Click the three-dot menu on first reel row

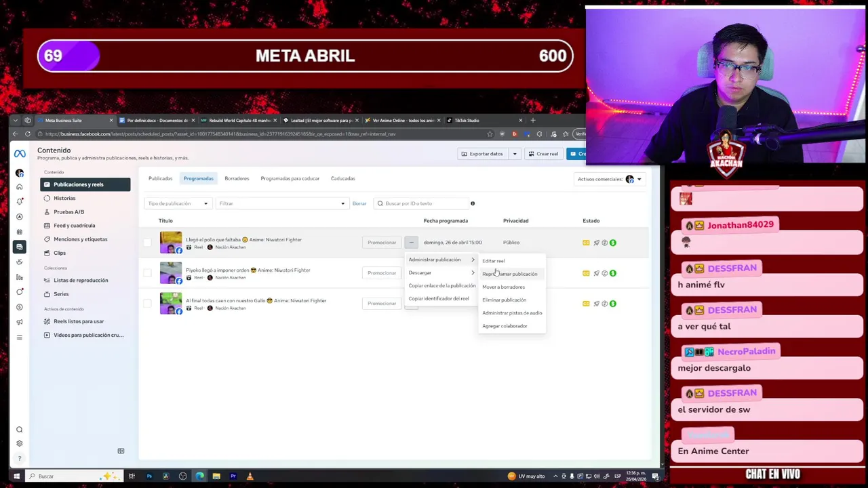412,243
